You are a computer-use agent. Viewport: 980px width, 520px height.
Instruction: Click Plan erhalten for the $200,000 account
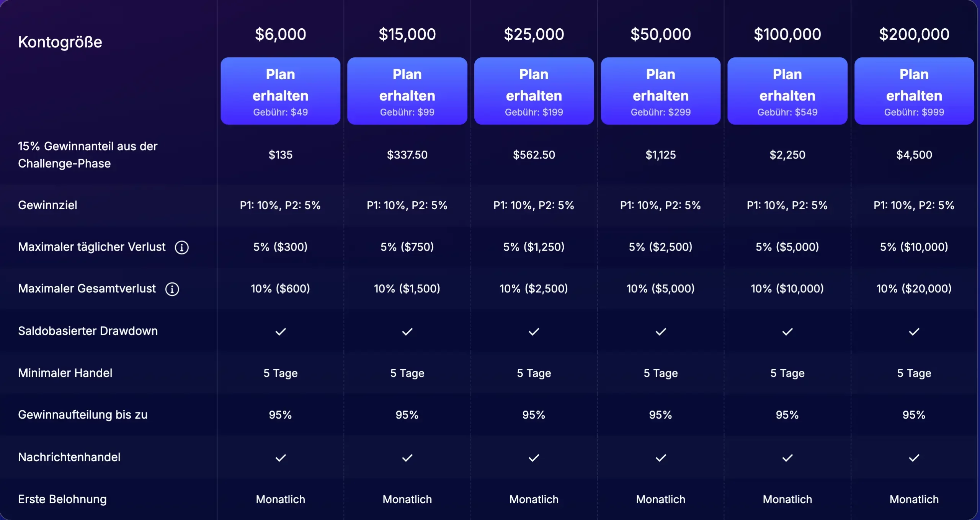click(x=914, y=91)
